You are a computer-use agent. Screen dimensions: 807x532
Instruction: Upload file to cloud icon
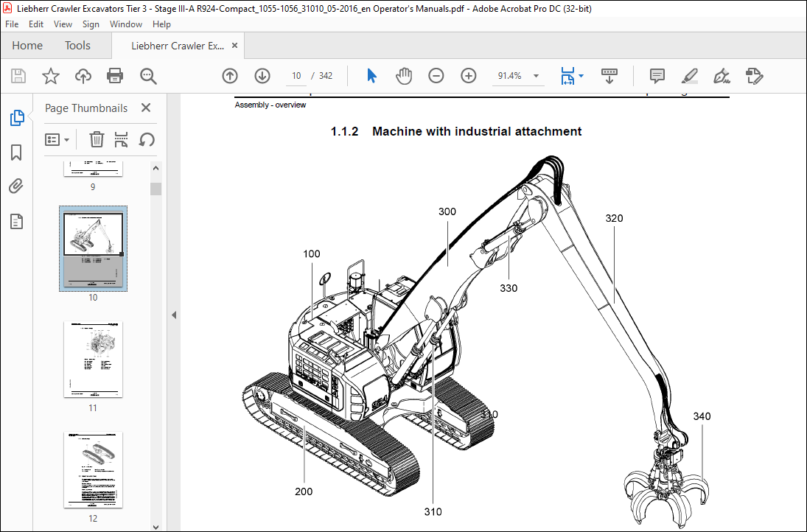(83, 76)
